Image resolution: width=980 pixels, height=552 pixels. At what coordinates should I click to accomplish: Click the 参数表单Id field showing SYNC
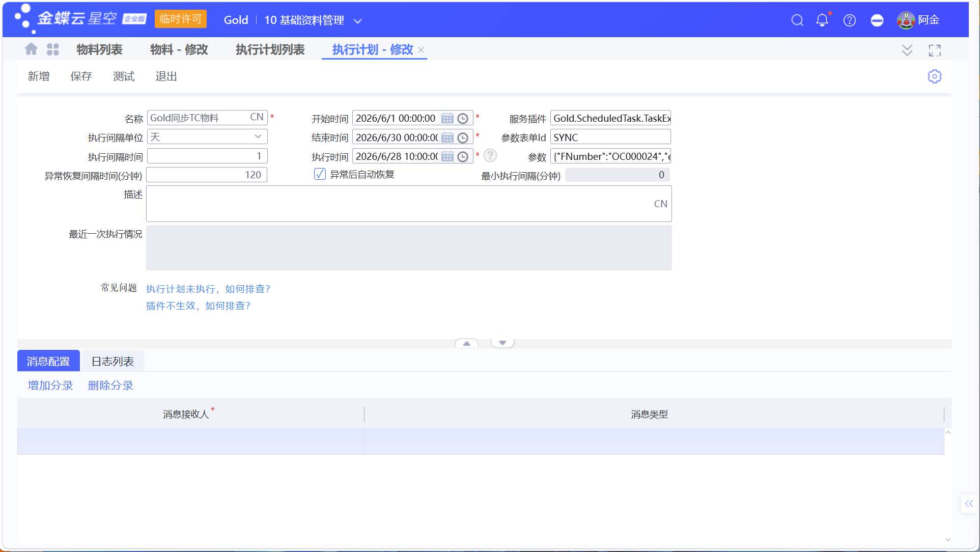[610, 137]
